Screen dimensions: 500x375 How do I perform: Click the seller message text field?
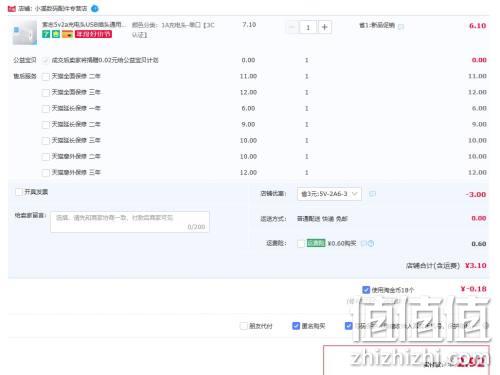coord(130,222)
